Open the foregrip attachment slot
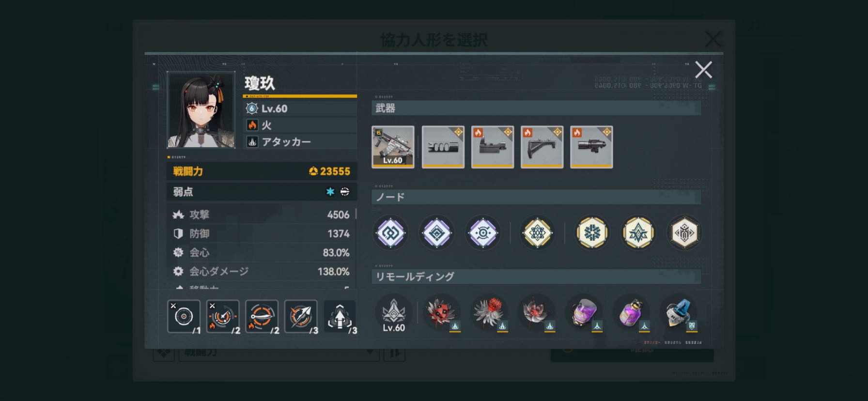 542,147
